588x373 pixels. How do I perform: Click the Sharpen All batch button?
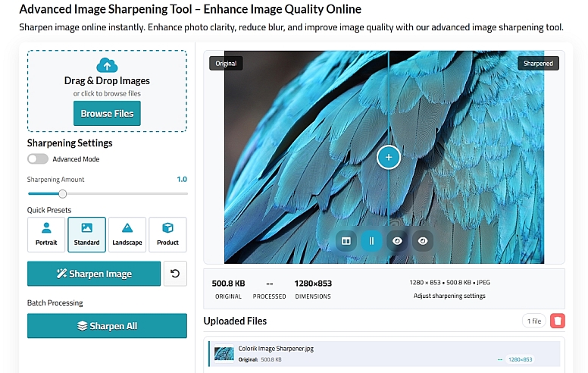pyautogui.click(x=107, y=326)
